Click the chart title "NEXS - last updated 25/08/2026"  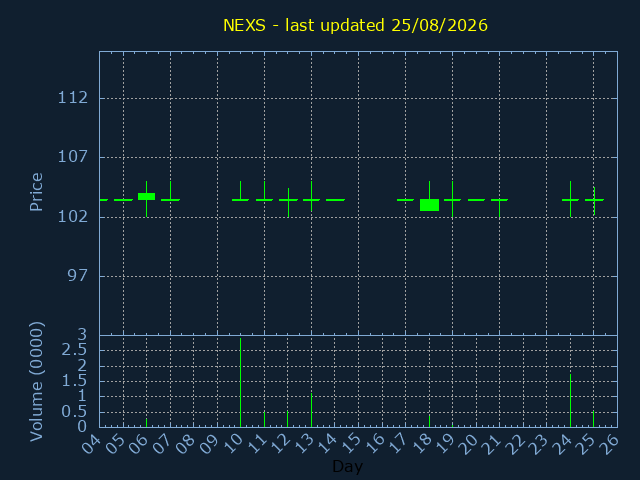click(x=355, y=25)
